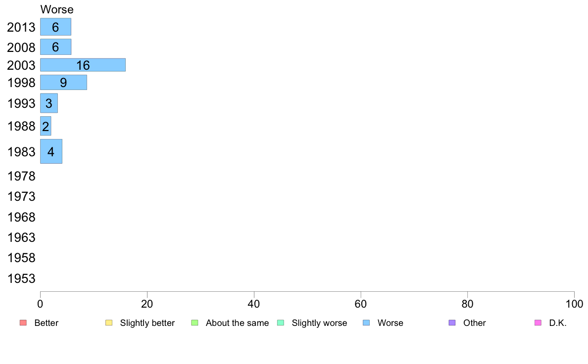The image size is (588, 364).
Task: Click the Slightly worse legend label
Action: click(320, 323)
